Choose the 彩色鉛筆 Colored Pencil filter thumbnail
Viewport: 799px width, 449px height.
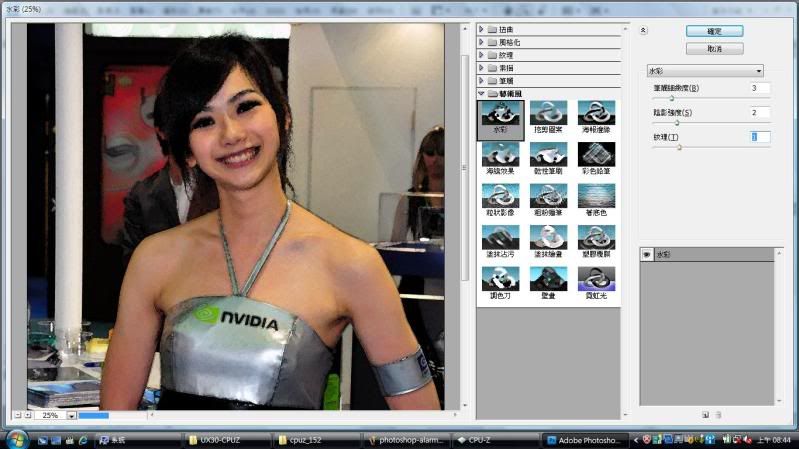[596, 154]
